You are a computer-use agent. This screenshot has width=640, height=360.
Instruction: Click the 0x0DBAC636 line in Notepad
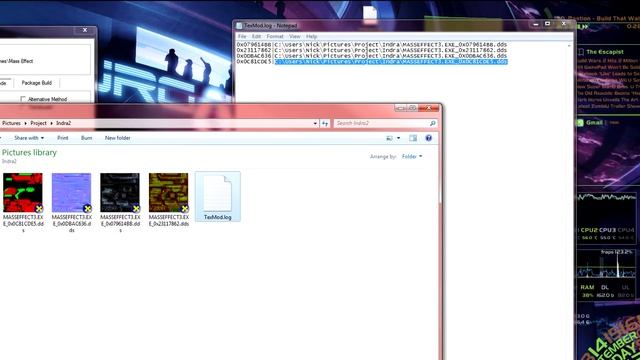point(371,56)
